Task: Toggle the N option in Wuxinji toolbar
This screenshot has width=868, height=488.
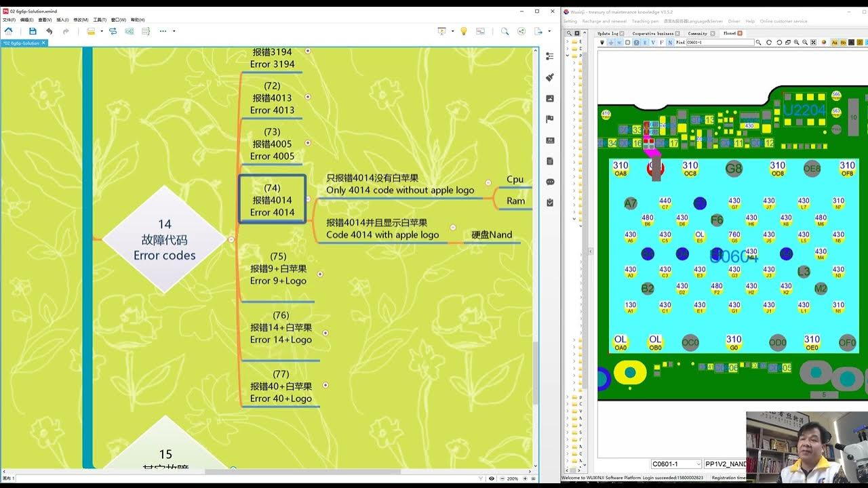Action: 670,42
